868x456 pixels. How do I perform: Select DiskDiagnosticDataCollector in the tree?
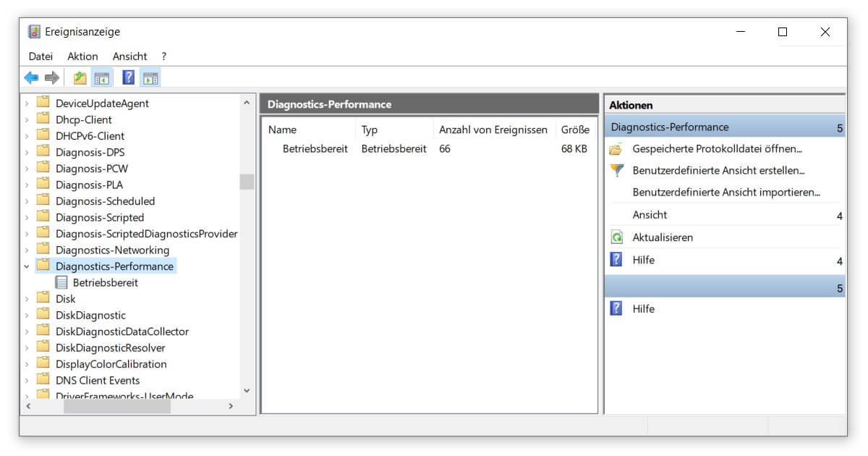(122, 332)
